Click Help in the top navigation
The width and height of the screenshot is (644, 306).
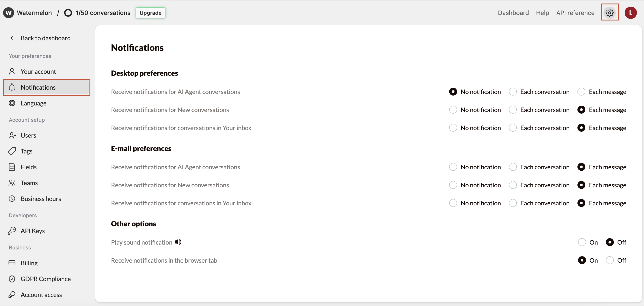click(542, 13)
